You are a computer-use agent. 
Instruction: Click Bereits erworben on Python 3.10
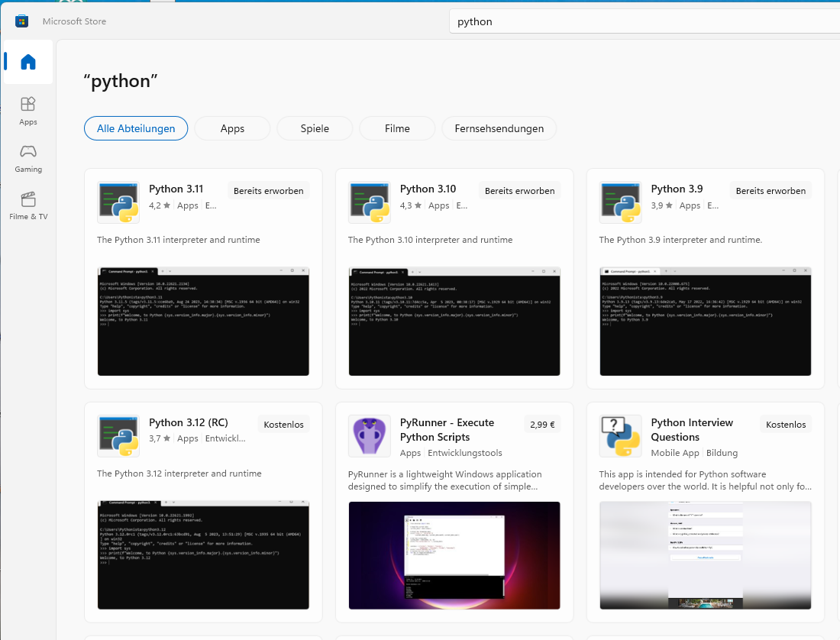[519, 191]
